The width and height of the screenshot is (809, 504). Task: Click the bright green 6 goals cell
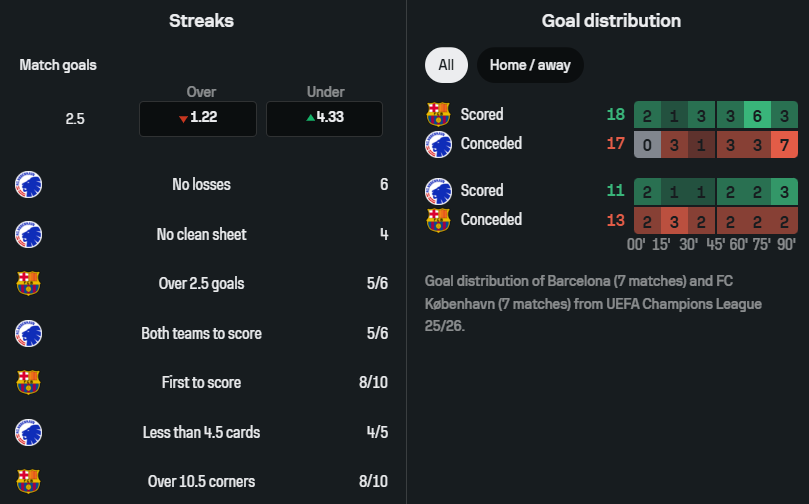(x=757, y=114)
